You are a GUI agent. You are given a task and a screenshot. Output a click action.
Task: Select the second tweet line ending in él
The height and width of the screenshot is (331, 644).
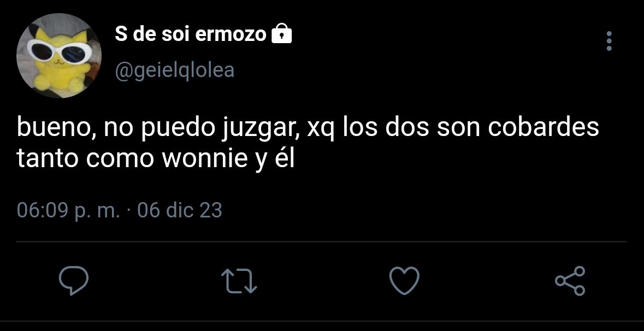(156, 158)
